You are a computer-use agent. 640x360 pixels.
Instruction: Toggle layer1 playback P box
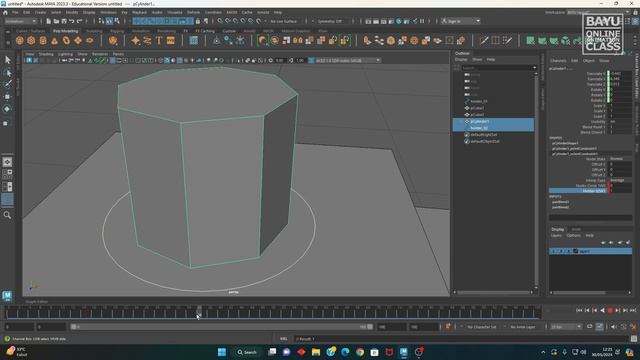(561, 251)
